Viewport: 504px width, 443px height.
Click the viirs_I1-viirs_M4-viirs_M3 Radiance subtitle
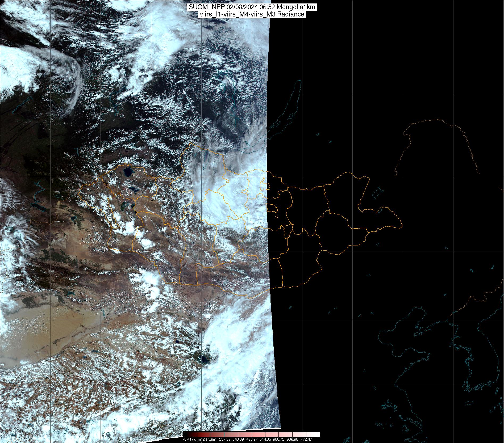click(x=252, y=14)
